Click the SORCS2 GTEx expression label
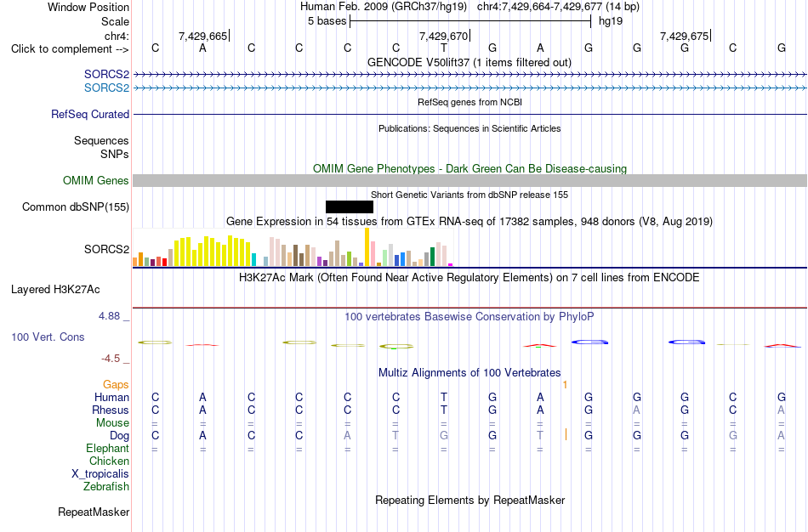This screenshot has height=532, width=808. click(106, 249)
